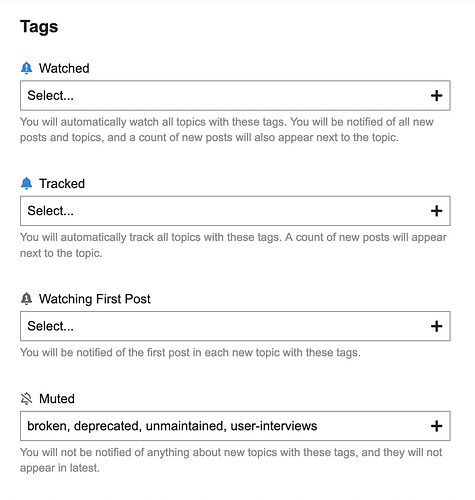The height and width of the screenshot is (500, 475).
Task: Click the Tags section heading
Action: pos(39,27)
